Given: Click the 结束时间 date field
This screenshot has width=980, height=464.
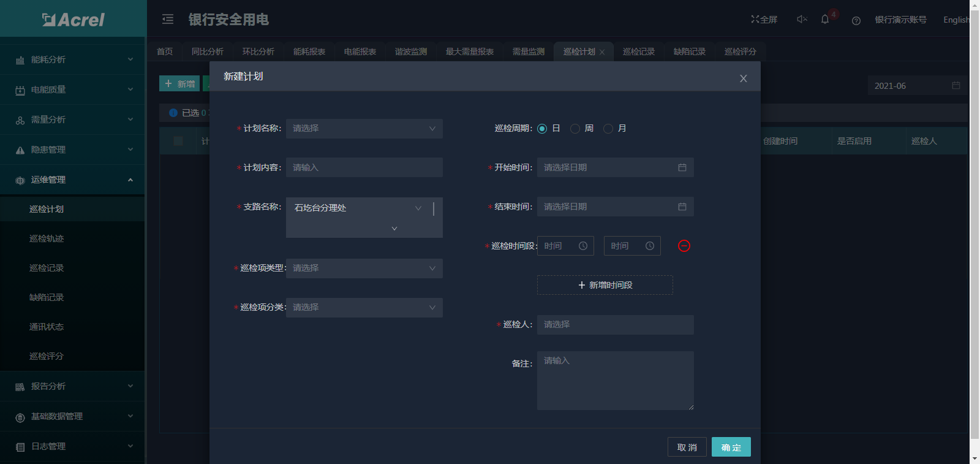Looking at the screenshot, I should [x=616, y=207].
